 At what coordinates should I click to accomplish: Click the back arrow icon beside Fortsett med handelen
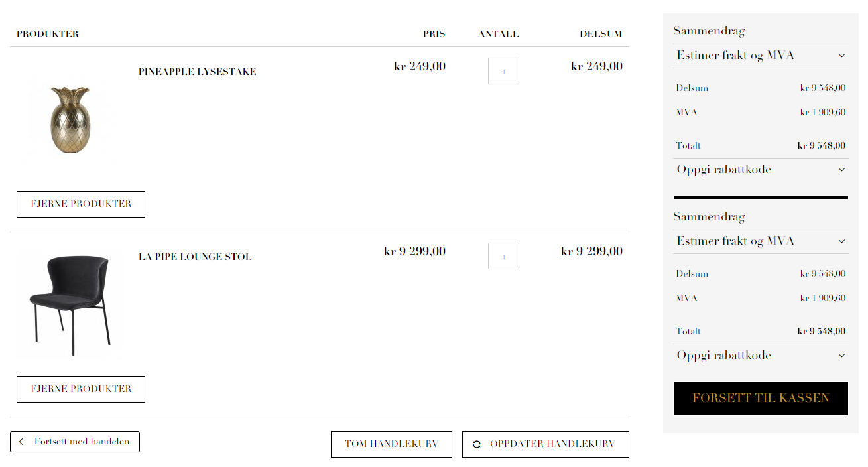(x=21, y=442)
